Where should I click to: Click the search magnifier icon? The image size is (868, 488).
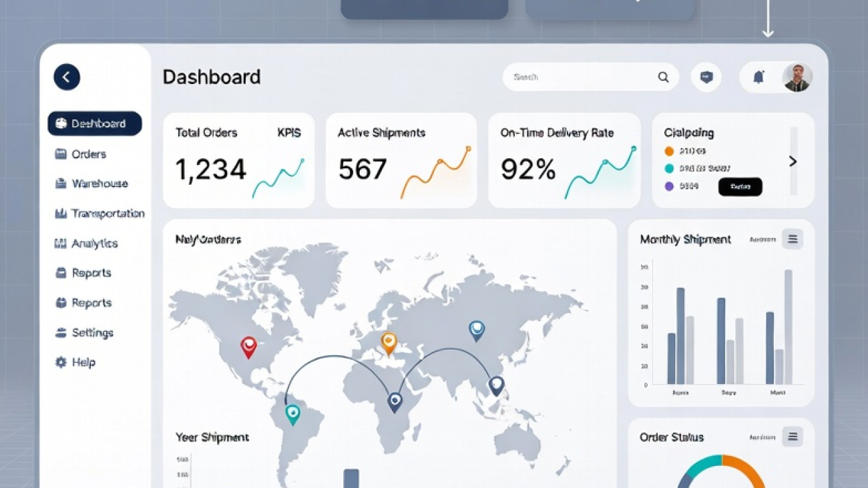point(663,77)
